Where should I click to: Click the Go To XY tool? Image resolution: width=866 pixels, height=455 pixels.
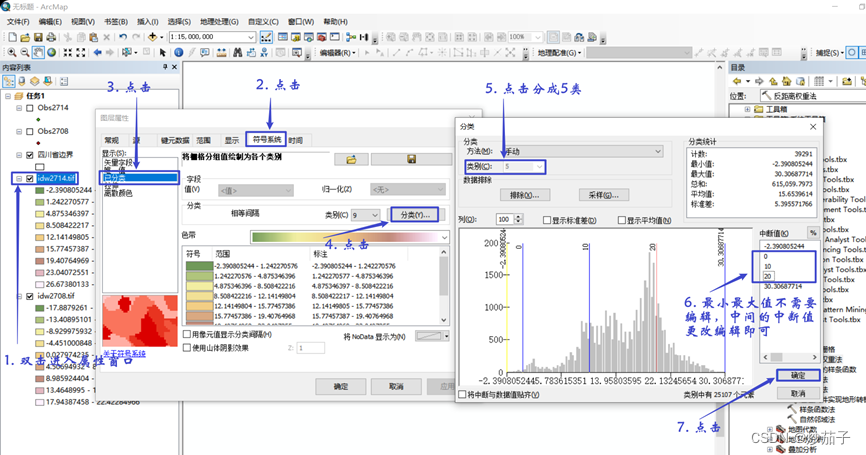(x=264, y=52)
